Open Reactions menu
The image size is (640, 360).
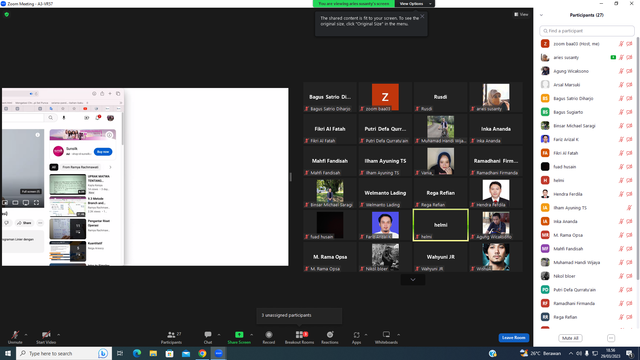click(330, 337)
